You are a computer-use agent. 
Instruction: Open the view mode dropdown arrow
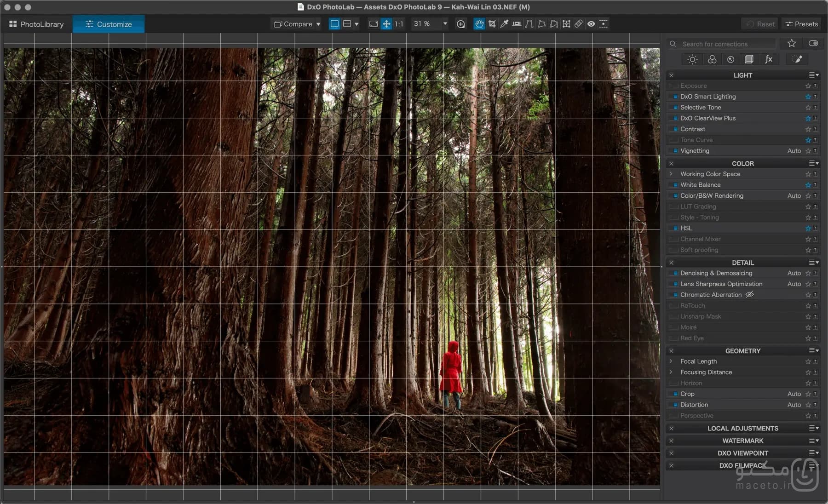coord(356,24)
